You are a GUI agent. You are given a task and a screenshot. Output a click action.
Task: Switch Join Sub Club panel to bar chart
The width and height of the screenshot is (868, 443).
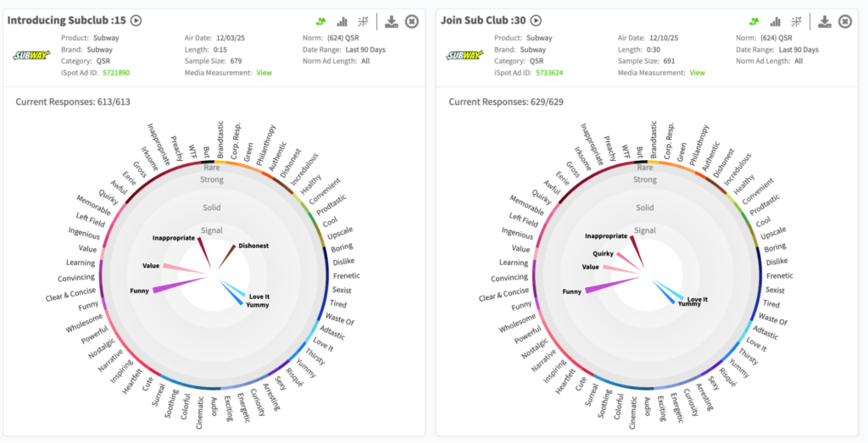(776, 21)
